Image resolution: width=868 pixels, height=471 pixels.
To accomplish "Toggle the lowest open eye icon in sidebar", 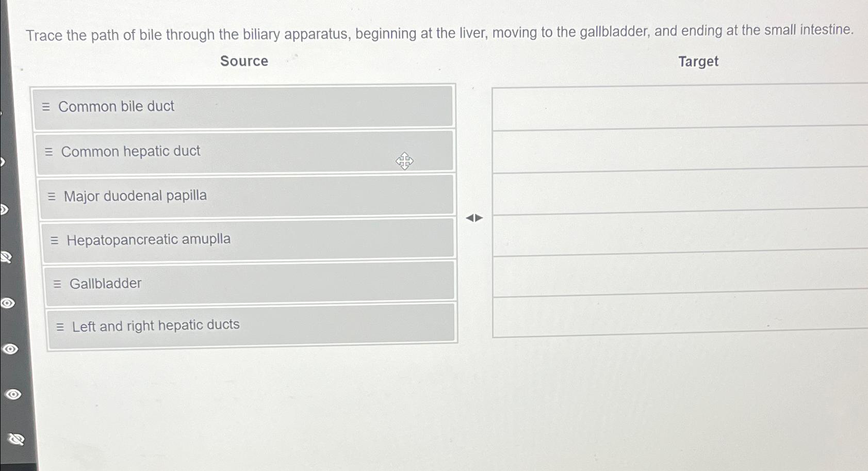I will pos(13,395).
